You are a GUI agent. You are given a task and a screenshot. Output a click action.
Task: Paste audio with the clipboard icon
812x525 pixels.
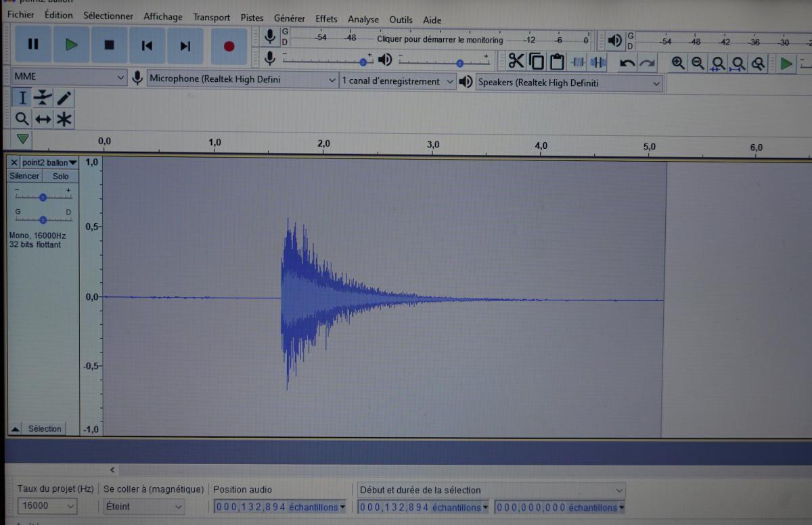pyautogui.click(x=557, y=62)
